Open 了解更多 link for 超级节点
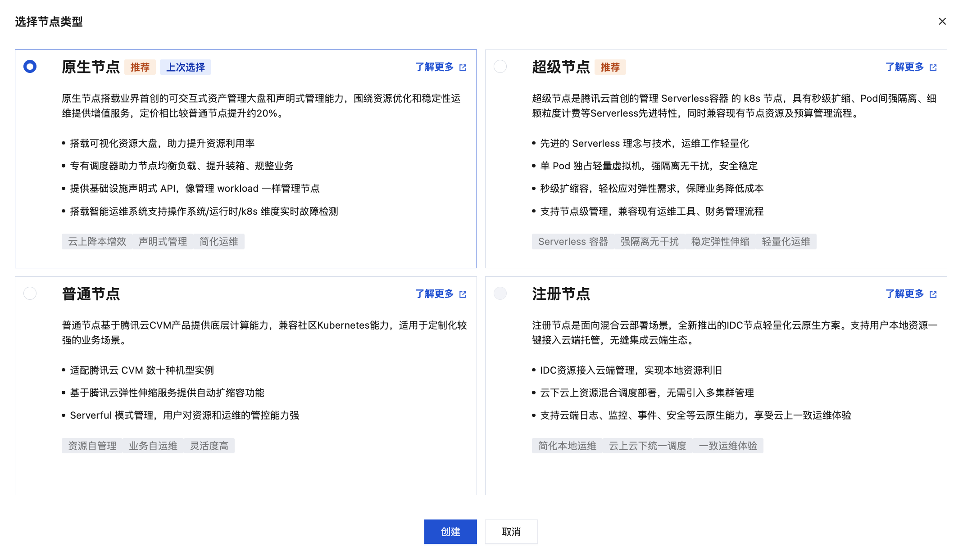The height and width of the screenshot is (560, 963). tap(904, 67)
